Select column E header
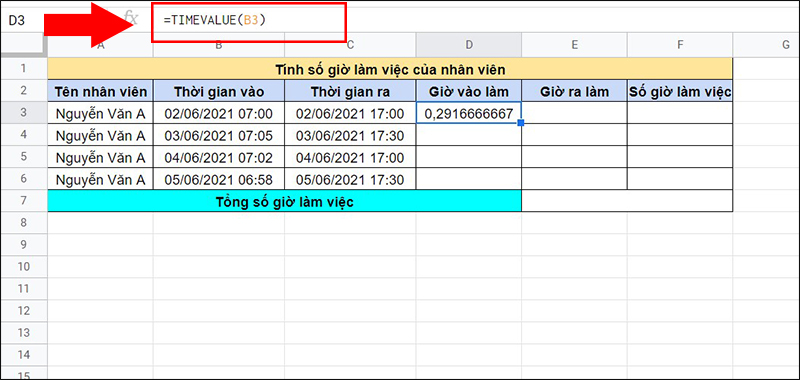 [574, 45]
